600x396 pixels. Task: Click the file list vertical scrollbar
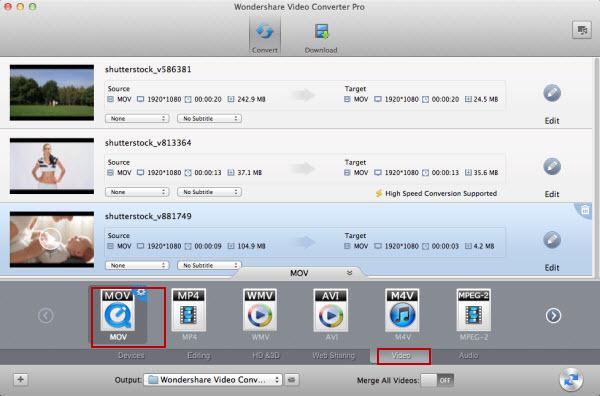point(596,168)
